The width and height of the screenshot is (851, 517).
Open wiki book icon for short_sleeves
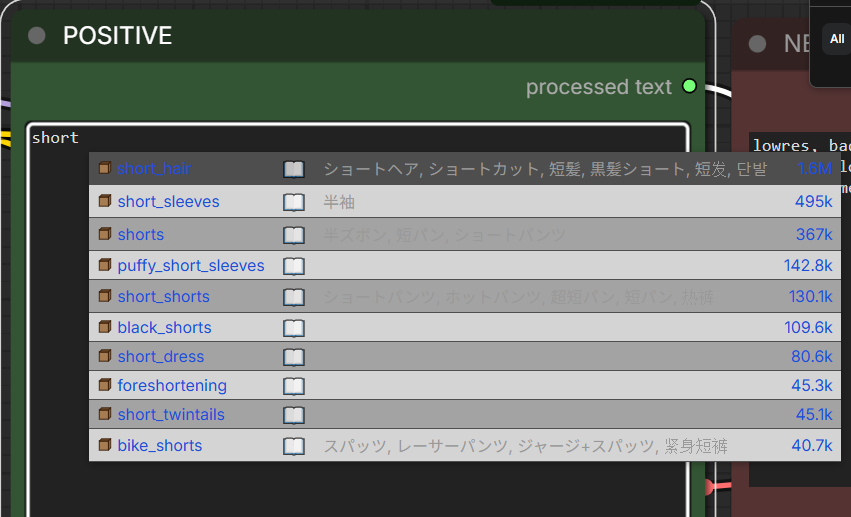pos(294,203)
